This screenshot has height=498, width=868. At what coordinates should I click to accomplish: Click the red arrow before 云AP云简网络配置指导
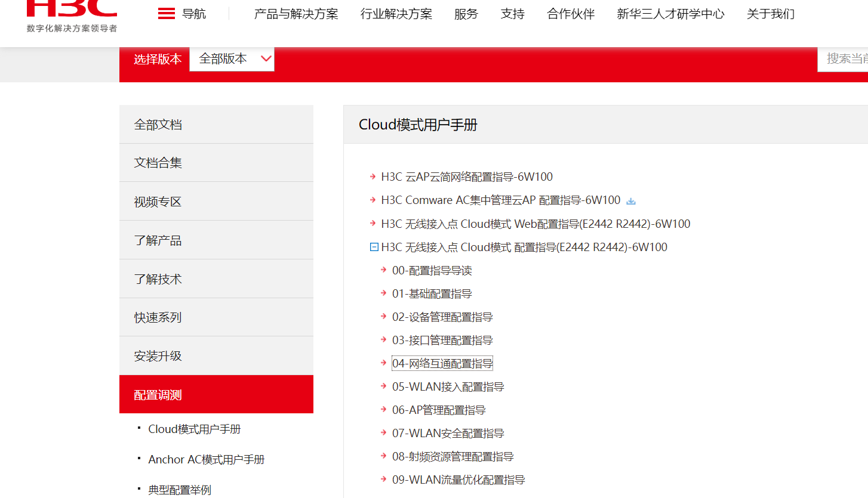pyautogui.click(x=374, y=177)
